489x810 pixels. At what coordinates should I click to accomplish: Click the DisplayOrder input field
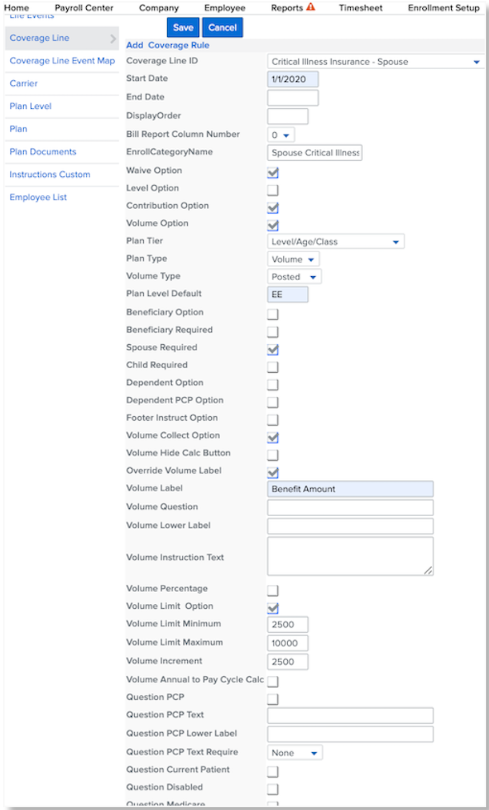pyautogui.click(x=288, y=116)
